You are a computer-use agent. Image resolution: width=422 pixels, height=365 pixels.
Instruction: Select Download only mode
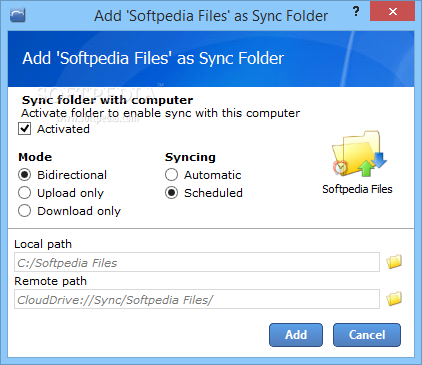click(25, 211)
